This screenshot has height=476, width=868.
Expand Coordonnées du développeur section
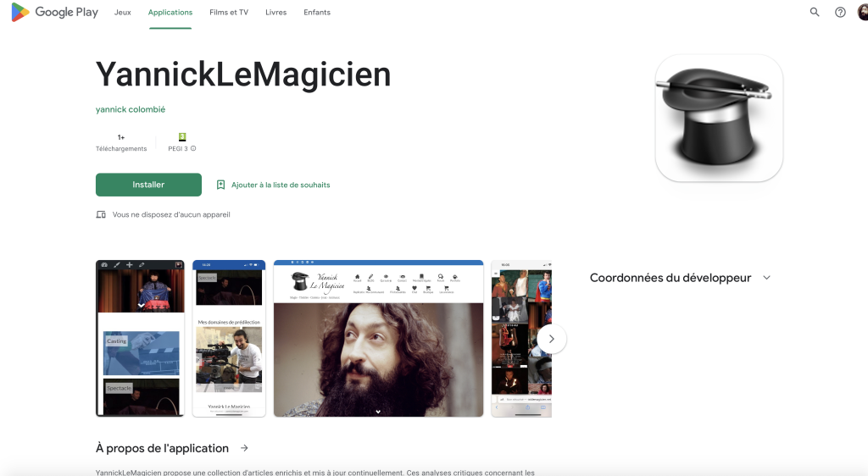(766, 278)
